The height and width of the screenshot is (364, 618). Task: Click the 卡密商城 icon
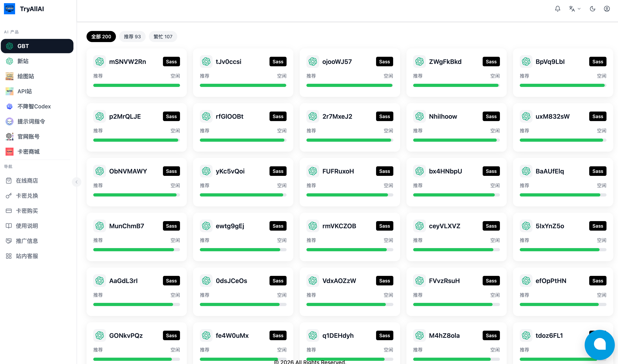10,152
